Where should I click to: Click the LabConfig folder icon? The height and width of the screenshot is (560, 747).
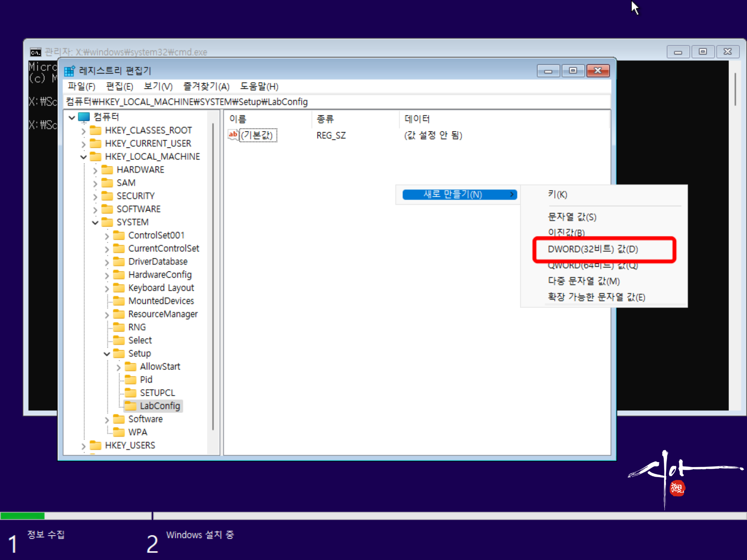tap(130, 406)
